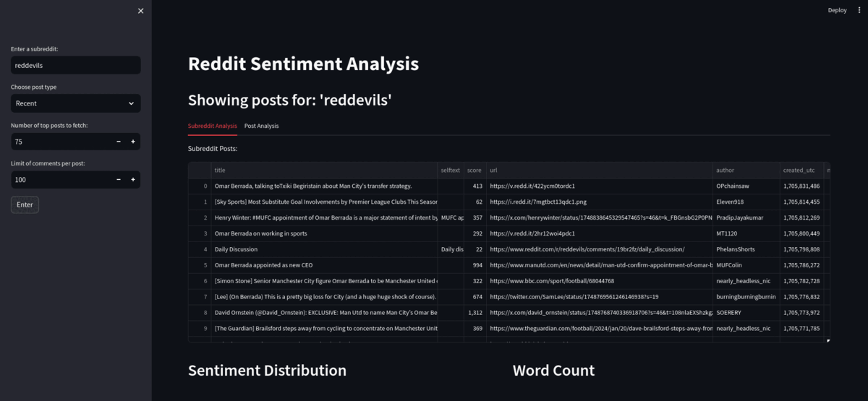Click the score cell showing 413

pyautogui.click(x=475, y=186)
